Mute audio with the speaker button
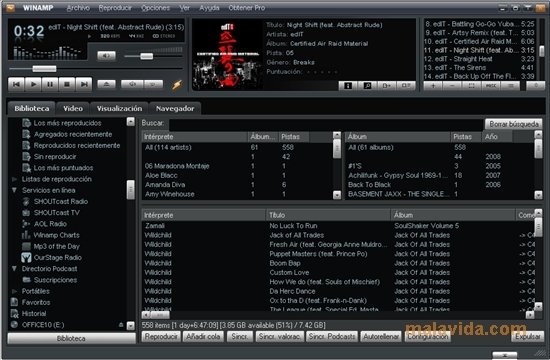Viewport: 550px width, 360px height. pos(106,55)
